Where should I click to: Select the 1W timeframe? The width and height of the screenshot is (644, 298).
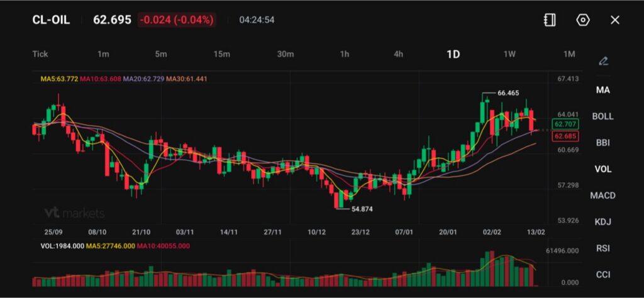pyautogui.click(x=509, y=54)
